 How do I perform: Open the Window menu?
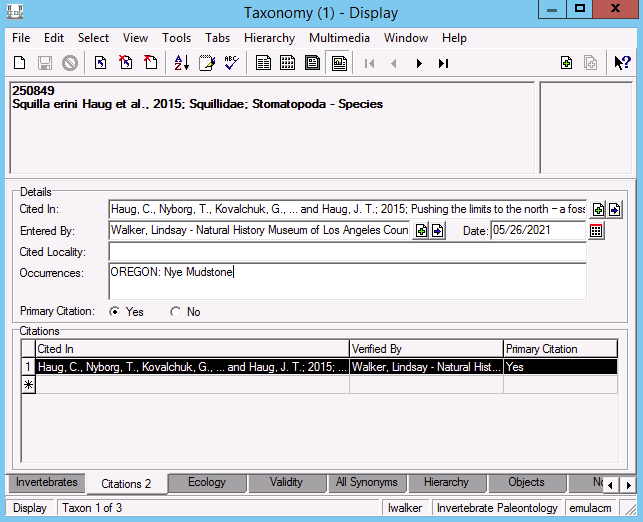point(406,38)
